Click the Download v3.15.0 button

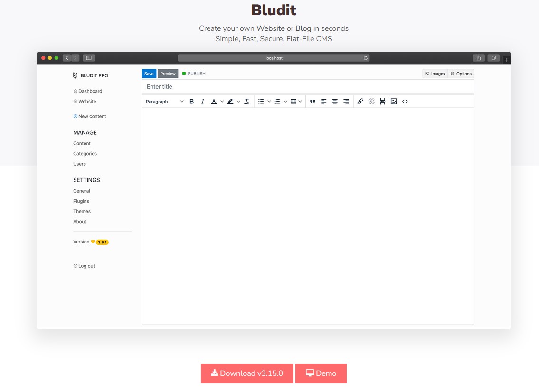(247, 373)
